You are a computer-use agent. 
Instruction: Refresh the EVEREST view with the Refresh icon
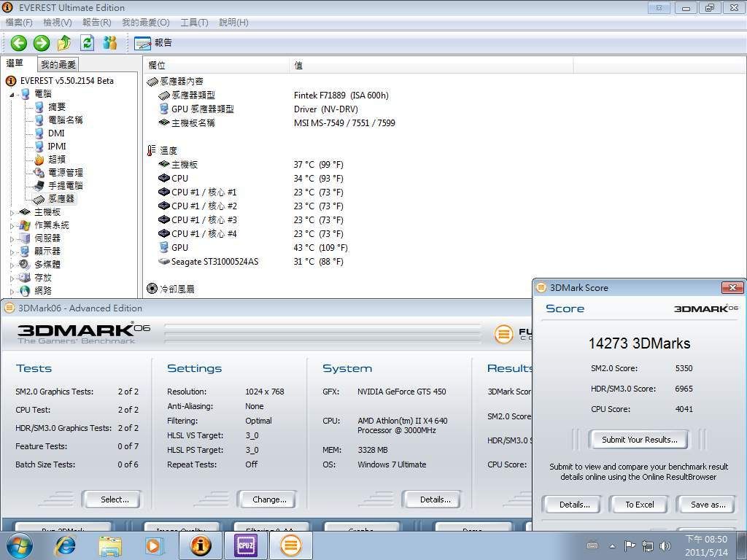tap(88, 43)
